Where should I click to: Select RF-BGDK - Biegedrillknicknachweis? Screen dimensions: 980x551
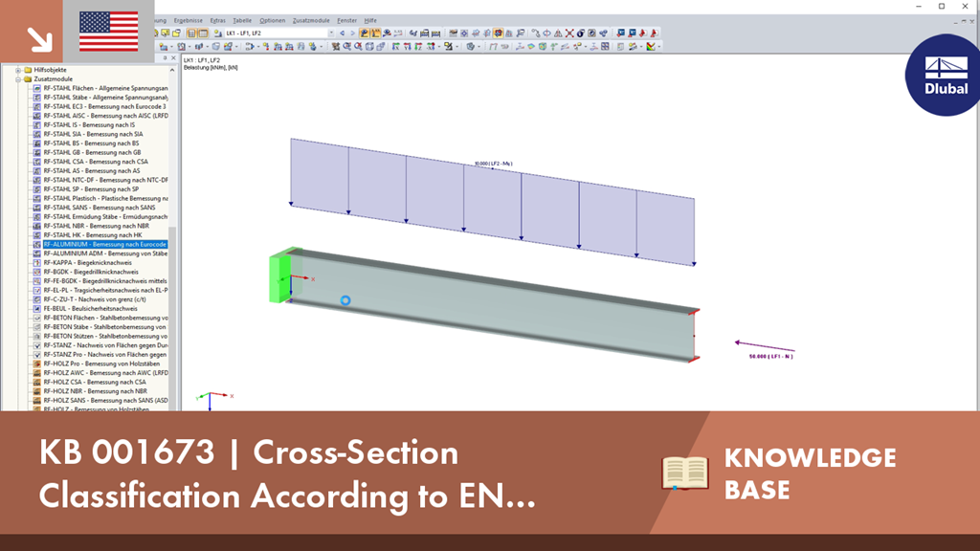point(91,272)
